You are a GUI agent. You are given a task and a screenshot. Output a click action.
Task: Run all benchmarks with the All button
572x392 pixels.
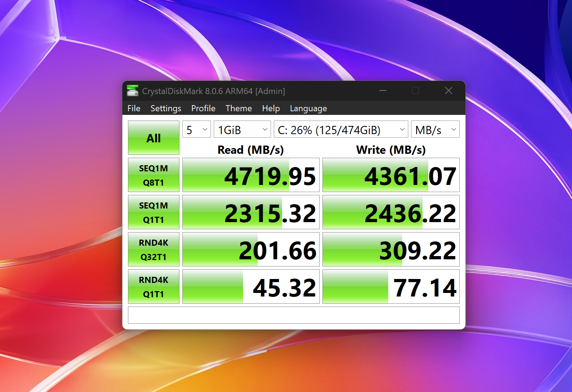pyautogui.click(x=154, y=138)
